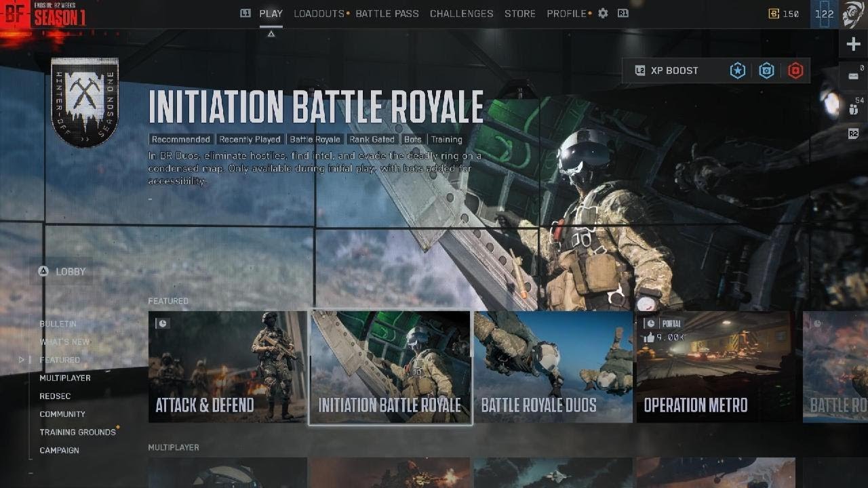The image size is (868, 488).
Task: Click the Recommended tag
Action: [x=181, y=140]
